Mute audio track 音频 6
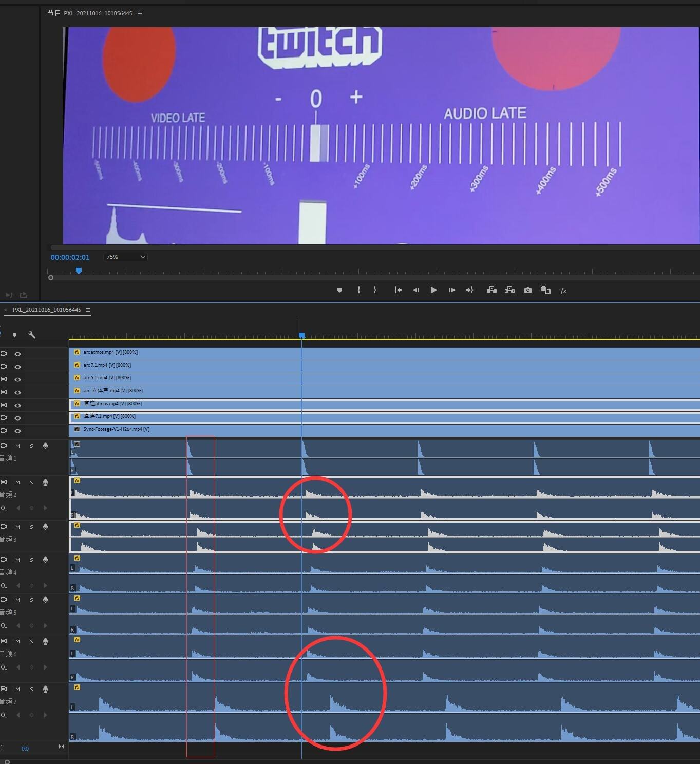The image size is (700, 764). point(17,641)
